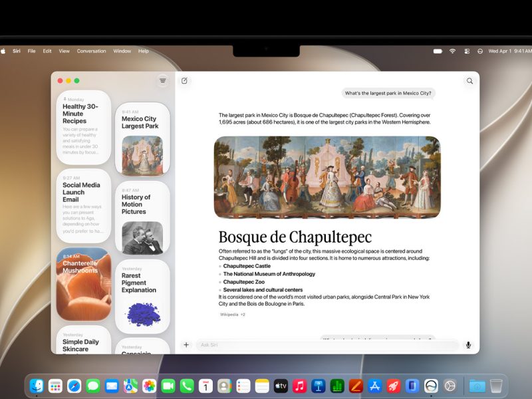The width and height of the screenshot is (532, 399).
Task: Open the Edit menu
Action: point(47,51)
